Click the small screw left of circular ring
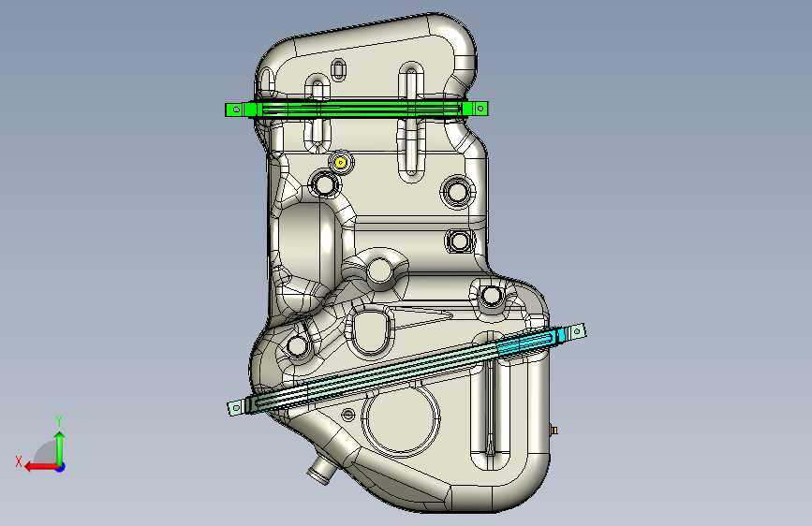The height and width of the screenshot is (526, 812). tap(348, 415)
